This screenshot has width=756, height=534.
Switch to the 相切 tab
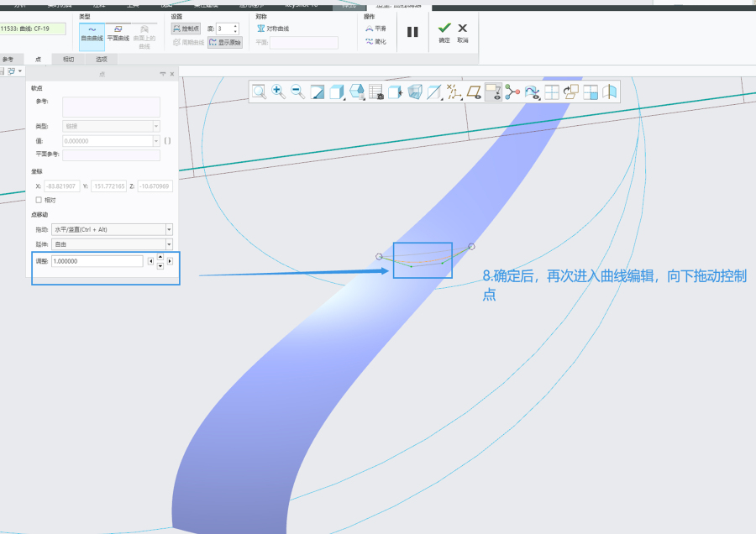coord(68,60)
